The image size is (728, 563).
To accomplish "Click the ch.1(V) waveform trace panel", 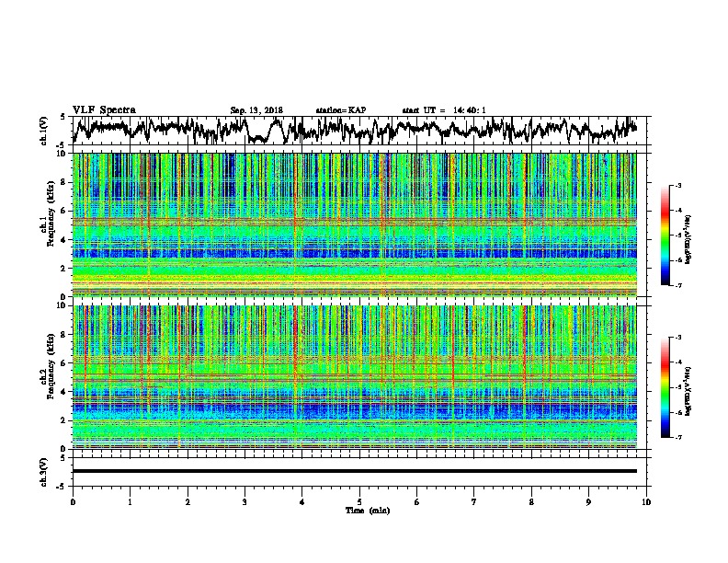I will tap(358, 131).
